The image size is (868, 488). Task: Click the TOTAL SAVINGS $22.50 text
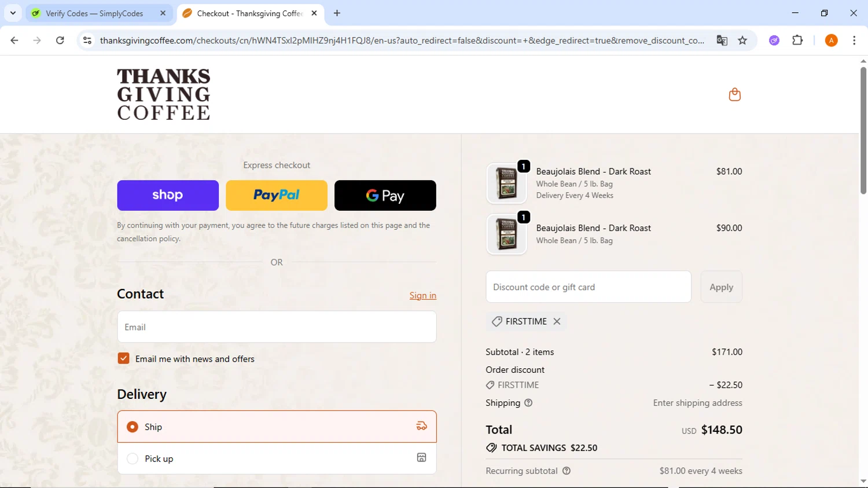(x=549, y=447)
